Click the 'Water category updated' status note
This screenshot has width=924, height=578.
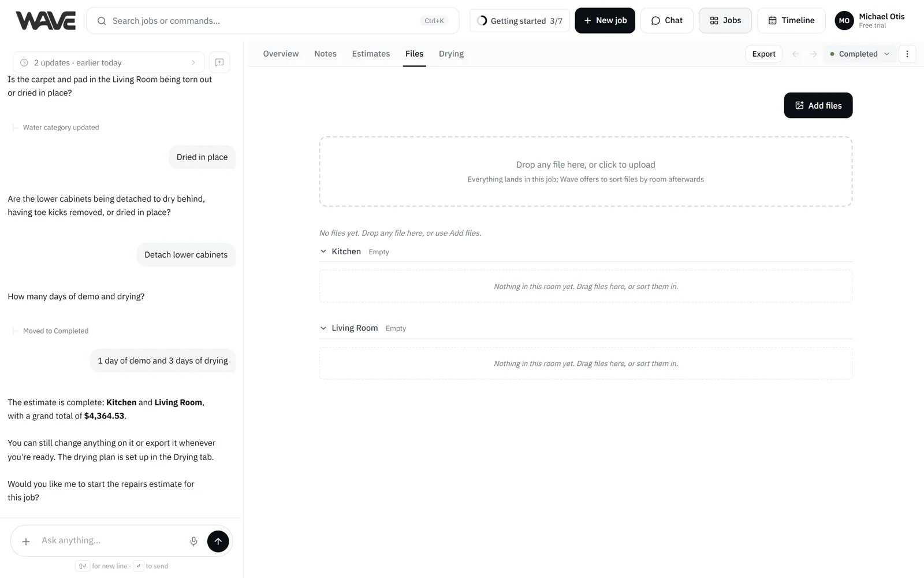[61, 127]
